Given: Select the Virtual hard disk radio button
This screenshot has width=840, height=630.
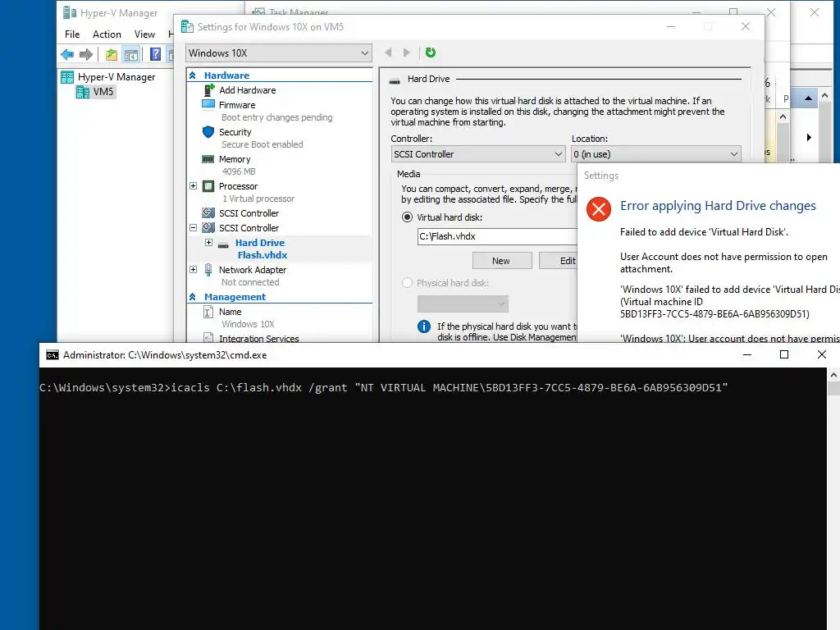Looking at the screenshot, I should (407, 217).
